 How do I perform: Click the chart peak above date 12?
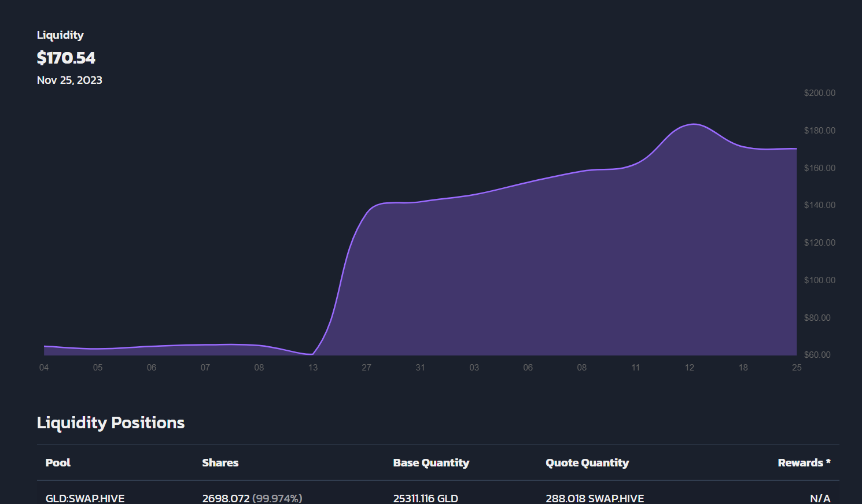pos(693,124)
